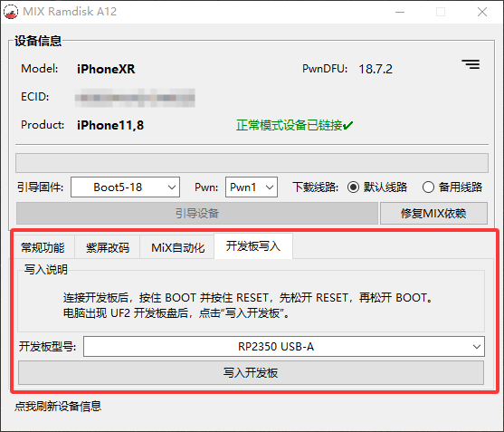Click the blurred ECID value
Screen dimensions: 504x432
pyautogui.click(x=135, y=98)
